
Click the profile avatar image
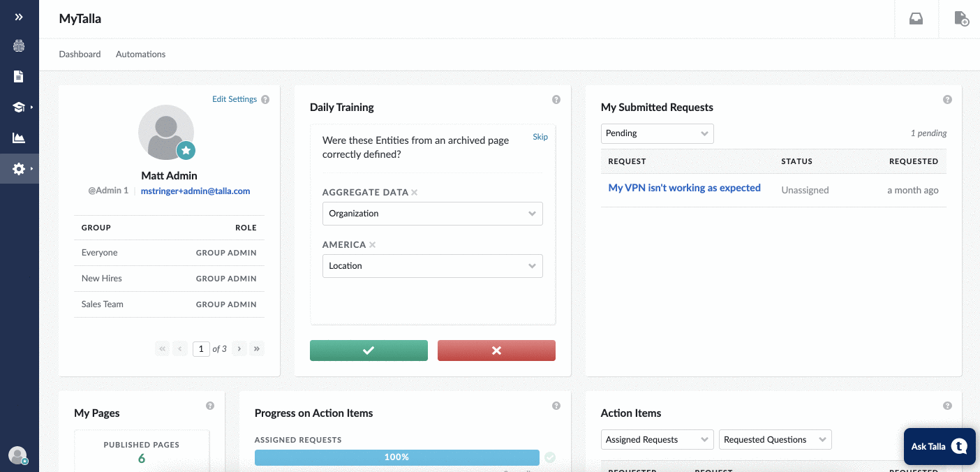[166, 133]
